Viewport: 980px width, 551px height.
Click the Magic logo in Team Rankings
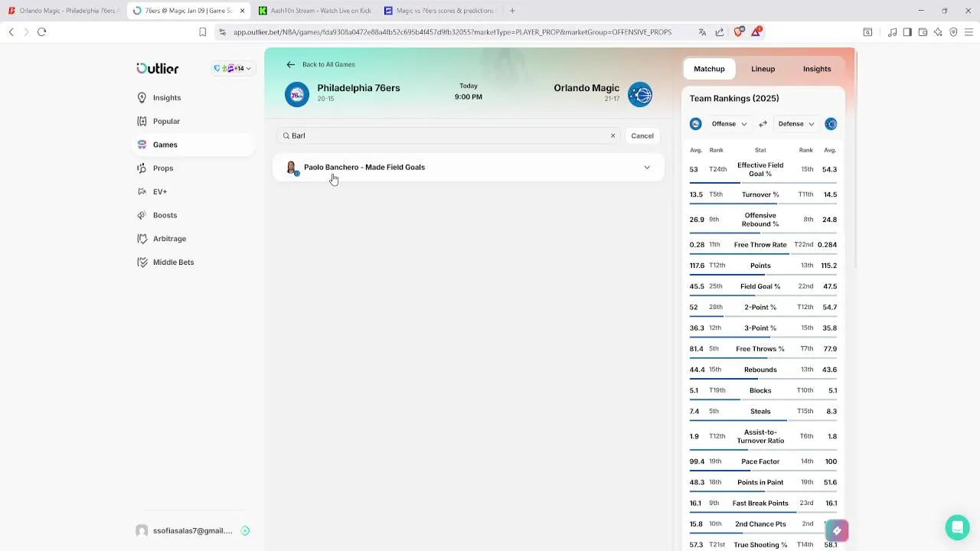coord(831,124)
